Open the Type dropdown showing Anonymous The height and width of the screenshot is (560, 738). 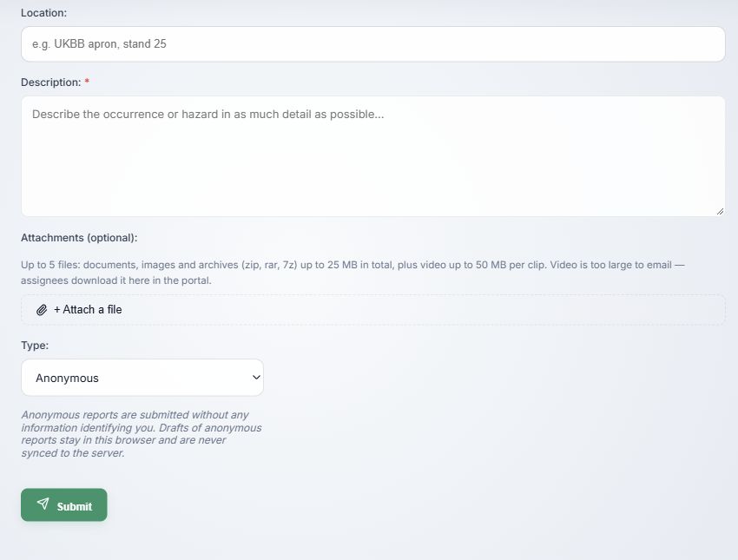click(142, 378)
